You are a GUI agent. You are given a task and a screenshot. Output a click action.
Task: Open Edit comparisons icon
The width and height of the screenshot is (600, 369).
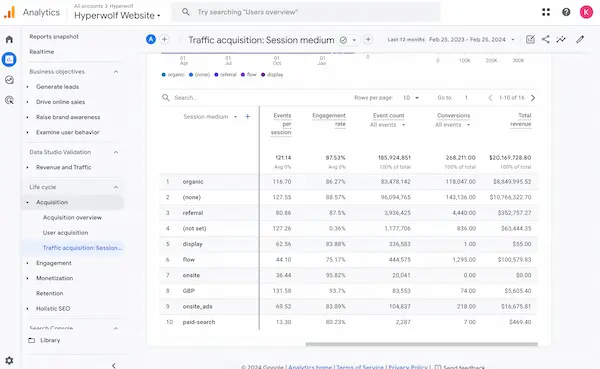click(x=530, y=39)
